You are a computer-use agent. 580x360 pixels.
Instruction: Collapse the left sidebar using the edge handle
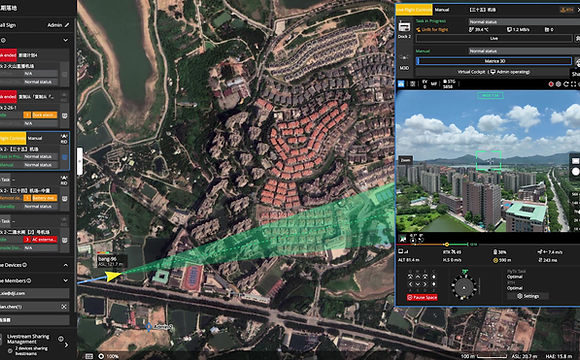coord(80,161)
